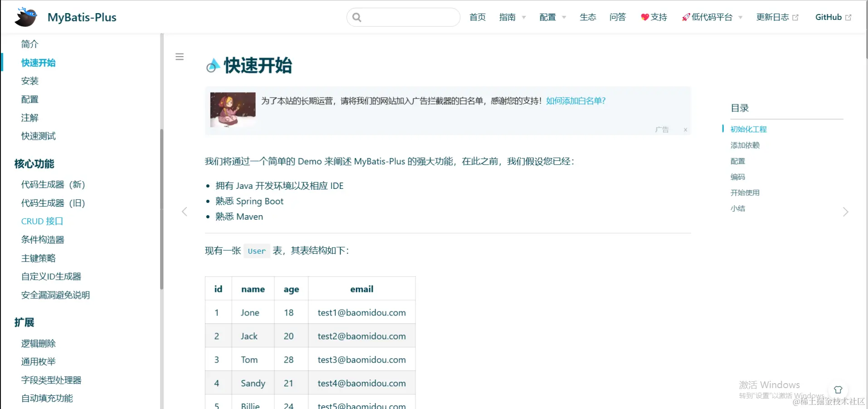868x409 pixels.
Task: Open 配置 in the left sidebar
Action: pos(30,99)
